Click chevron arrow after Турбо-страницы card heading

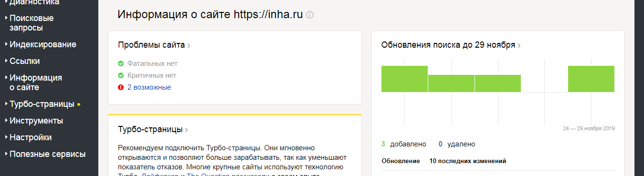point(187,130)
